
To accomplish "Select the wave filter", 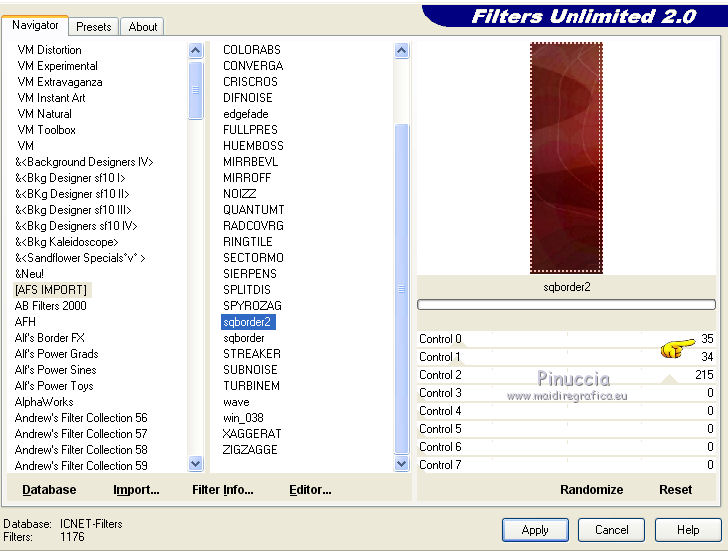I will [236, 402].
